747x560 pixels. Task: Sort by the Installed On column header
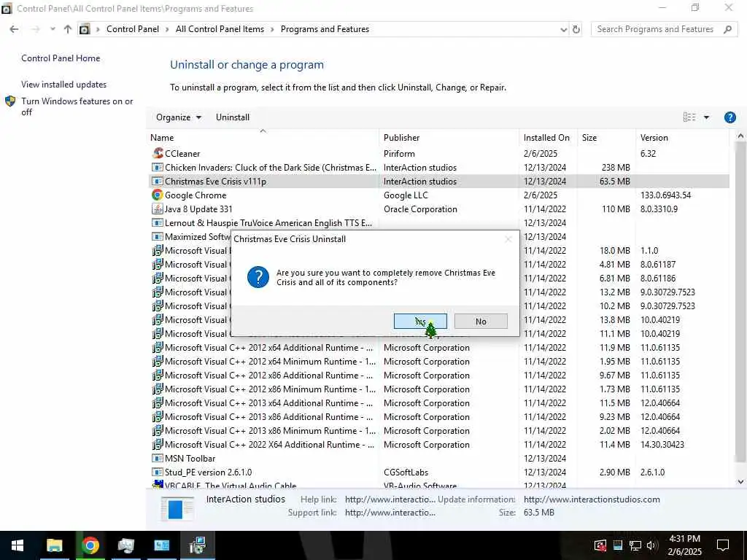(548, 138)
